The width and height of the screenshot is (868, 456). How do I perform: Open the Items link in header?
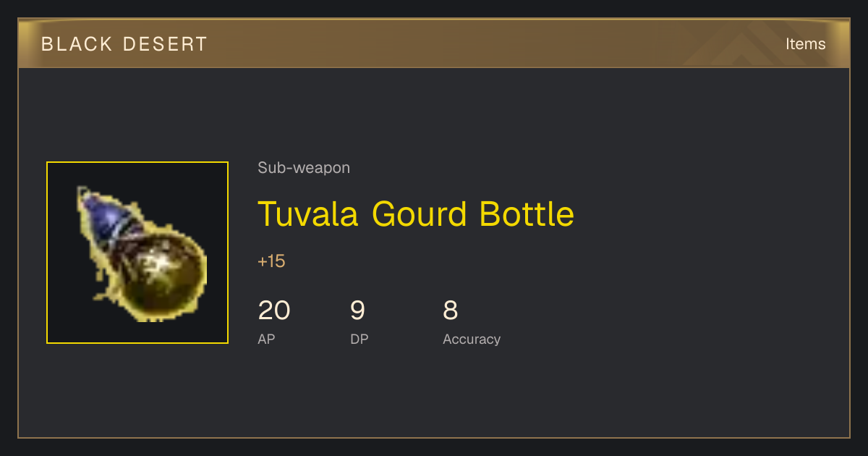[805, 43]
